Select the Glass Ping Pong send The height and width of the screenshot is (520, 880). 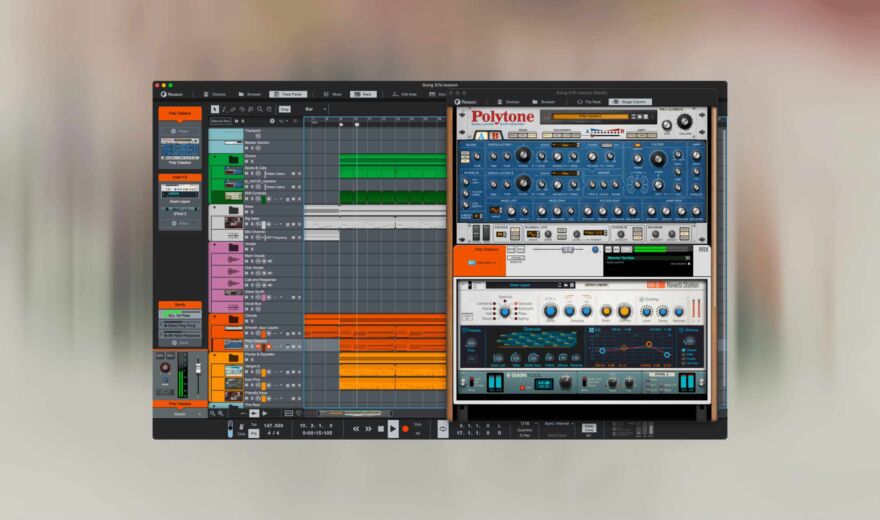(x=181, y=325)
